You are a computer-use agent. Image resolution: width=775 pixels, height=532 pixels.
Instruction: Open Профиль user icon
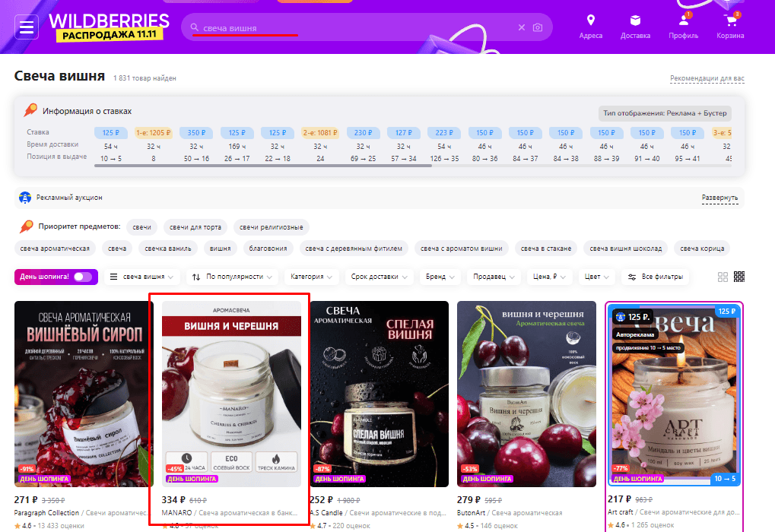pyautogui.click(x=684, y=21)
